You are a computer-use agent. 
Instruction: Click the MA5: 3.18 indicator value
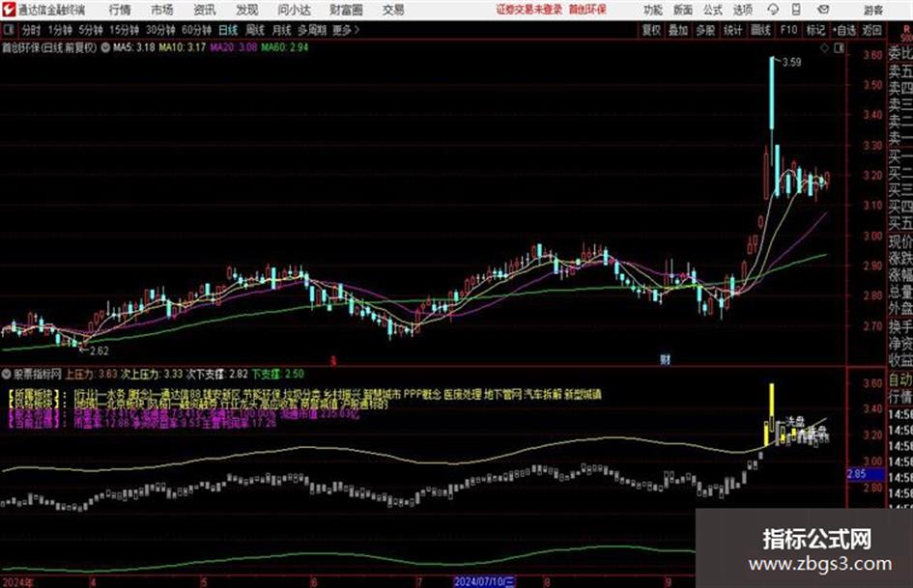(x=134, y=47)
